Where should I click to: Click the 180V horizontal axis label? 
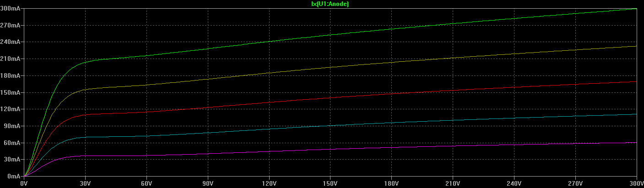pos(392,183)
